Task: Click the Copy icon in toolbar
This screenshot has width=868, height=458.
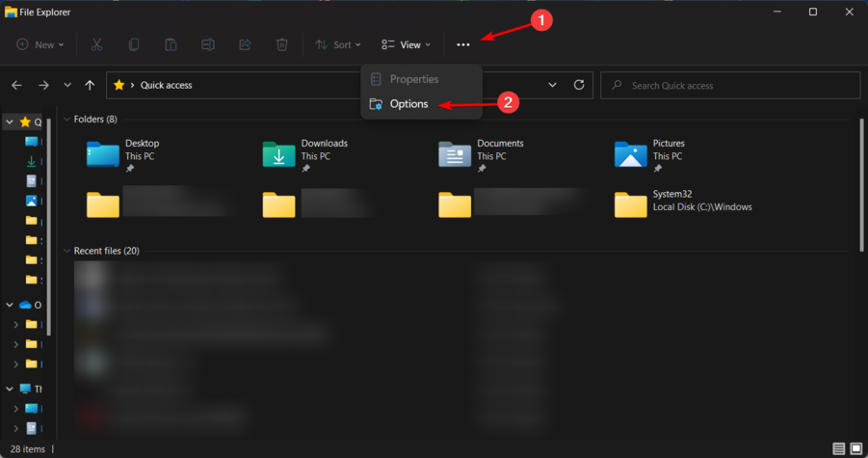Action: click(x=134, y=44)
